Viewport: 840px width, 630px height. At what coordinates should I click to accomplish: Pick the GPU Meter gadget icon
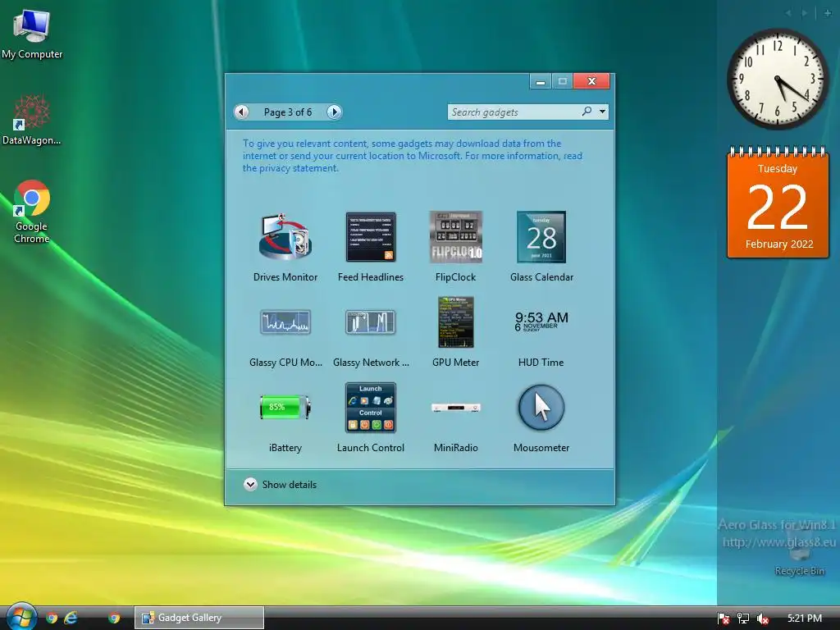tap(456, 322)
